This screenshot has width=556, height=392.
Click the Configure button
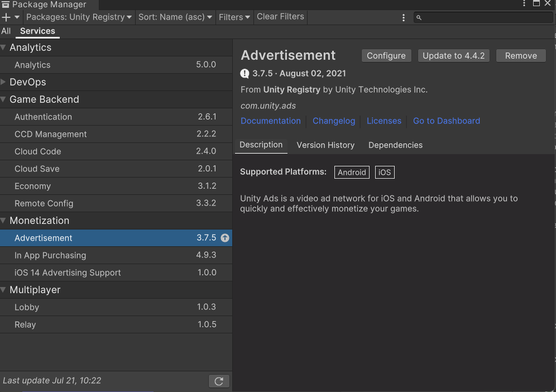(x=386, y=56)
